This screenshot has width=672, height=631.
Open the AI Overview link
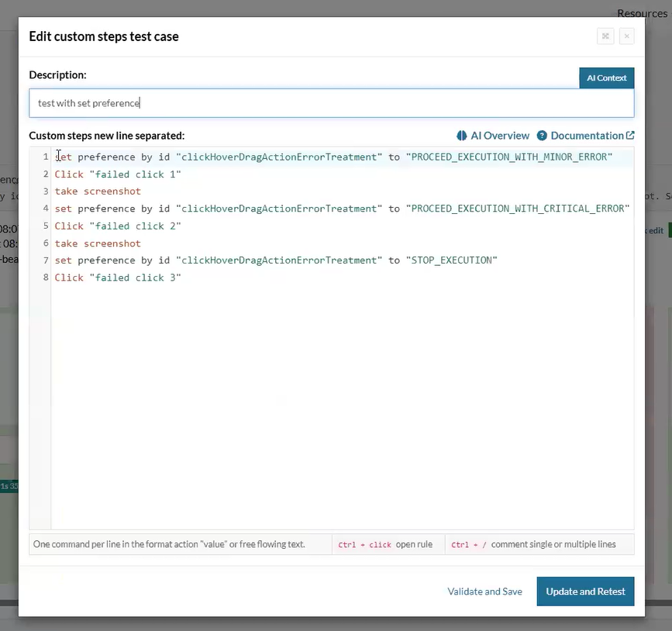tap(500, 136)
